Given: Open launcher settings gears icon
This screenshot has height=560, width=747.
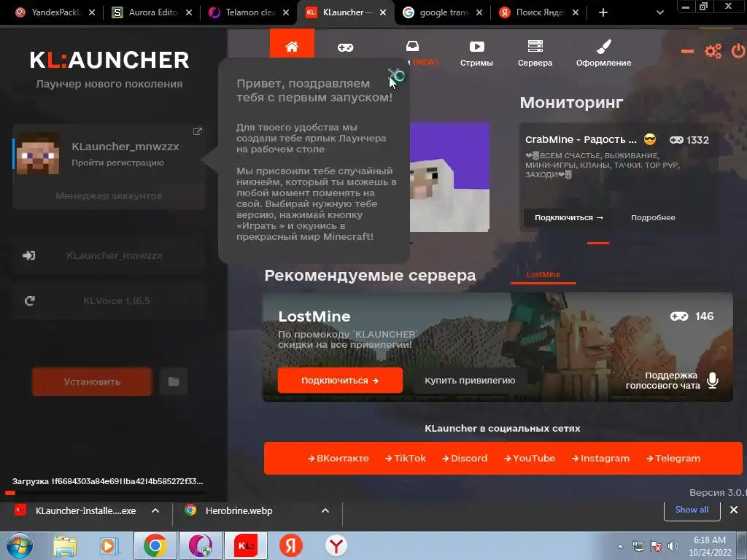Looking at the screenshot, I should click(x=713, y=51).
